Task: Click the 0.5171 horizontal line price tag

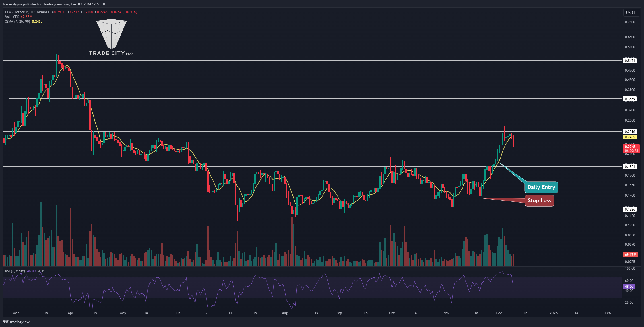Action: click(630, 61)
